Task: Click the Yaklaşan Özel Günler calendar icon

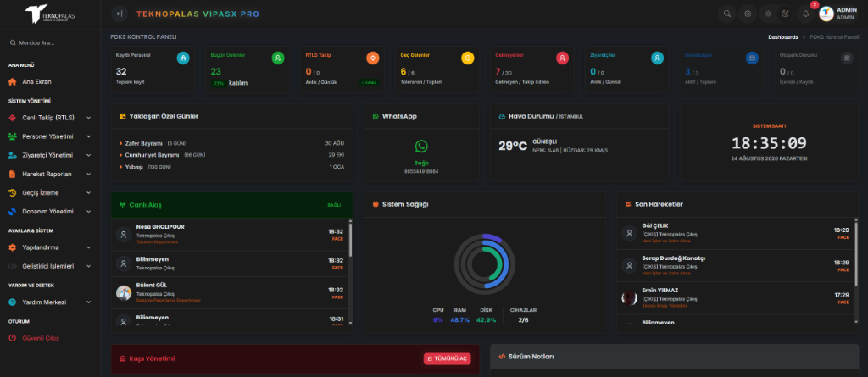Action: click(122, 116)
